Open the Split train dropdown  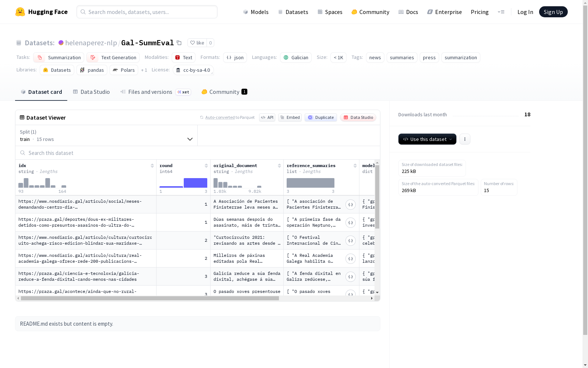pyautogui.click(x=107, y=135)
